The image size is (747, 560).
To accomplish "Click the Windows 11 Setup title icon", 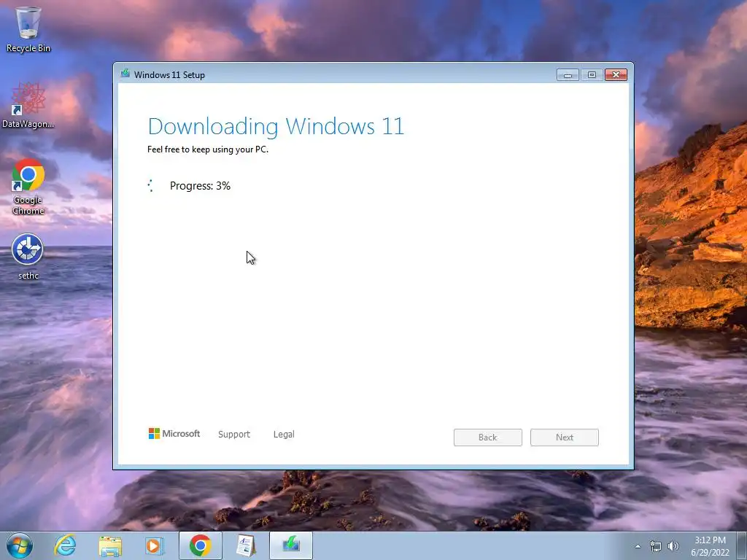I will 125,74.
